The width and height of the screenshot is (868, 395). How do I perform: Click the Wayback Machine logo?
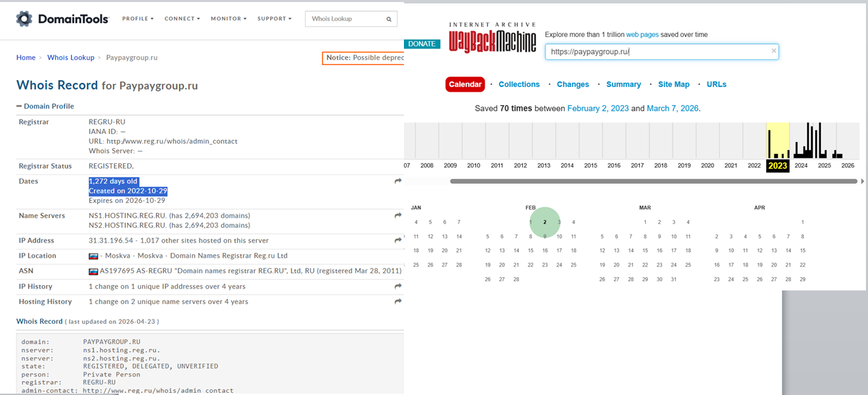[x=493, y=38]
